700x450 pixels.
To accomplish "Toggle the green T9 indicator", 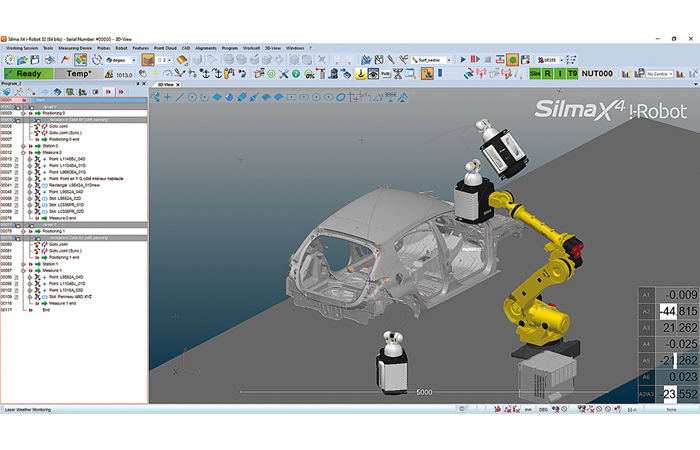I will [x=572, y=74].
